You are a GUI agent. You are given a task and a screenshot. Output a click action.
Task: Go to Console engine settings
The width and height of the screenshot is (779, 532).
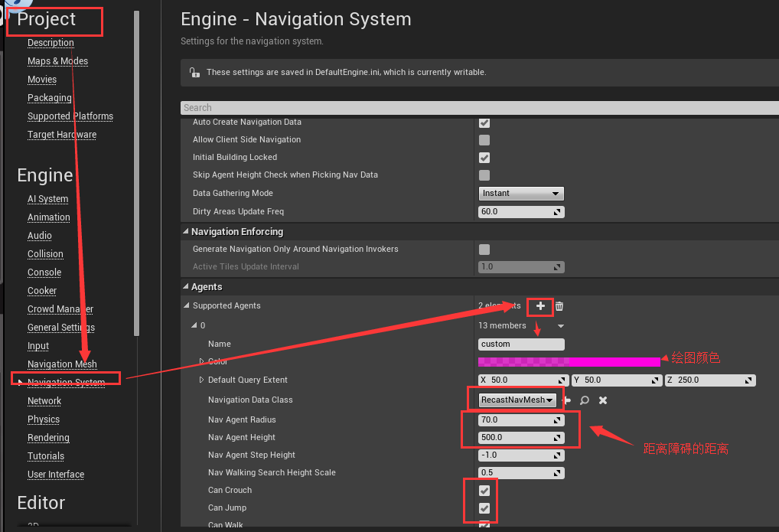coord(44,273)
